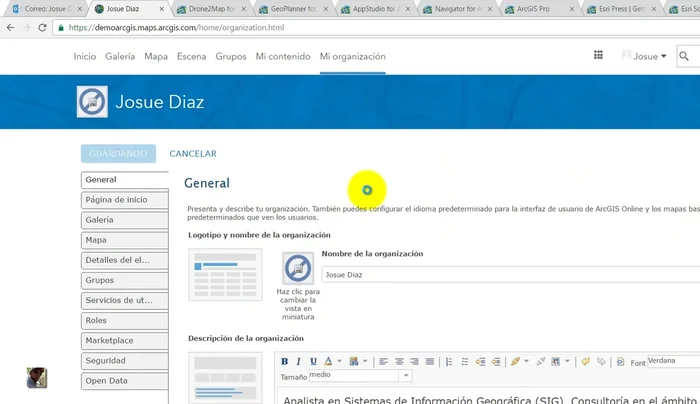Image resolution: width=700 pixels, height=404 pixels.
Task: Click the secure padlock icon in address bar
Action: (61, 28)
